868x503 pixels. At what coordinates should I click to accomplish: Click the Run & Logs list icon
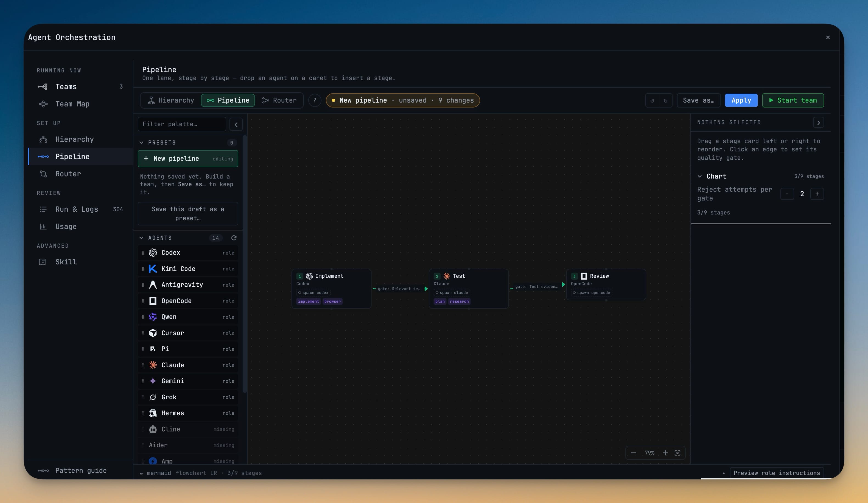point(43,209)
